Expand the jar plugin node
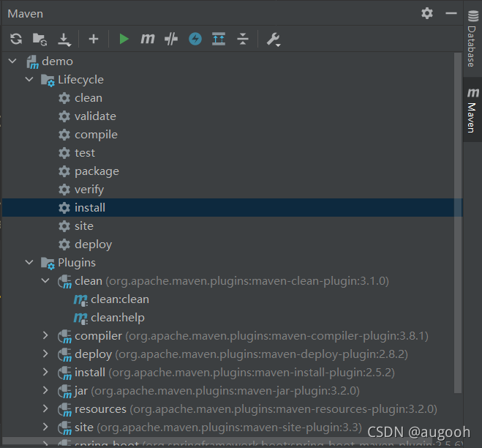The width and height of the screenshot is (482, 448). pyautogui.click(x=45, y=390)
